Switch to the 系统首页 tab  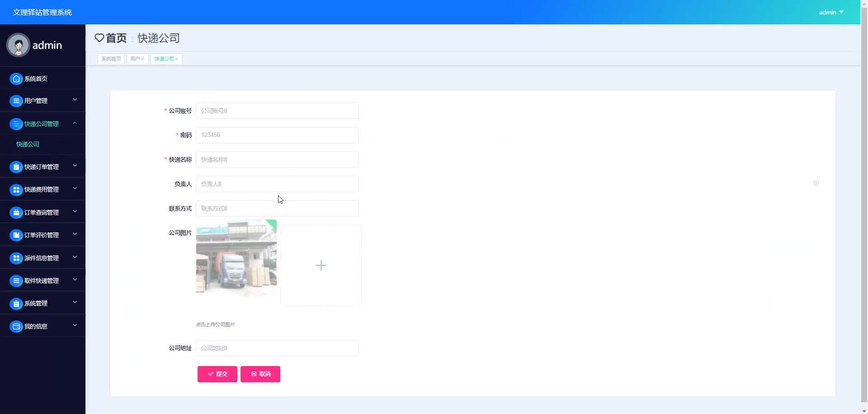(x=111, y=59)
